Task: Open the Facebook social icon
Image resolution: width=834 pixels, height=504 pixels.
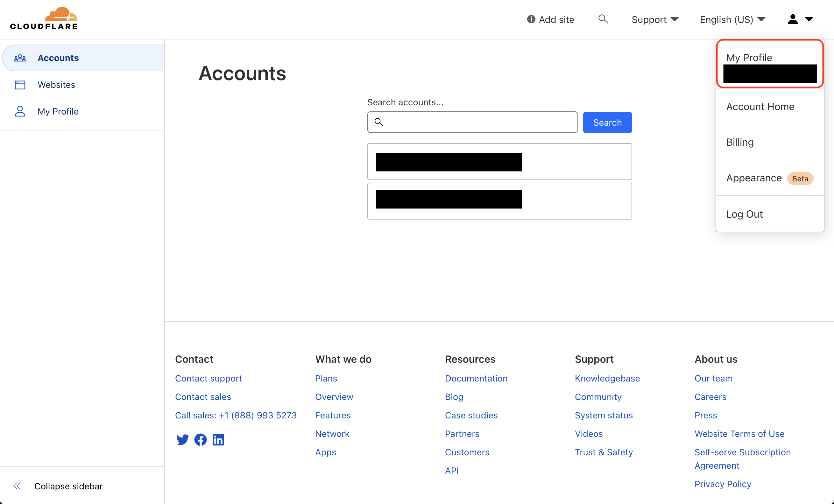Action: tap(200, 439)
